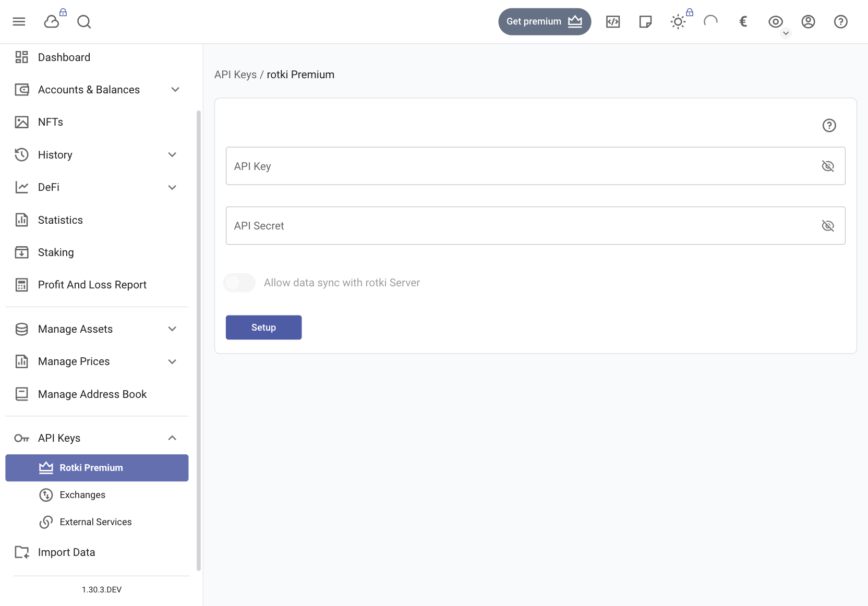Open the pinned code panel icon
868x606 pixels.
click(x=613, y=21)
